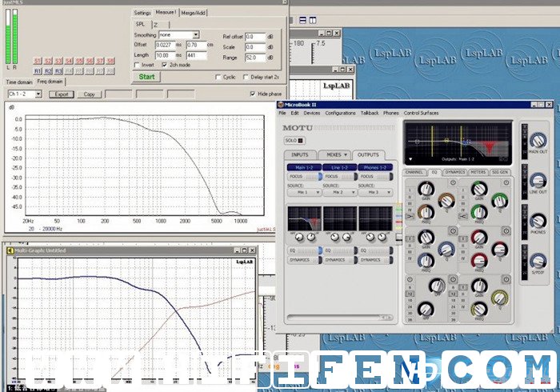Open the Mix 3 source dropdown

click(375, 193)
